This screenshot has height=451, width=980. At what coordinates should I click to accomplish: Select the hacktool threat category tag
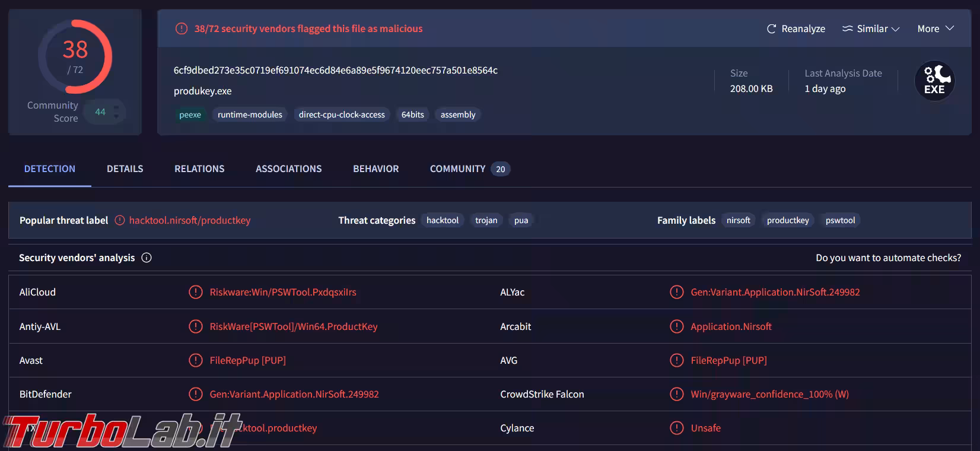point(442,220)
